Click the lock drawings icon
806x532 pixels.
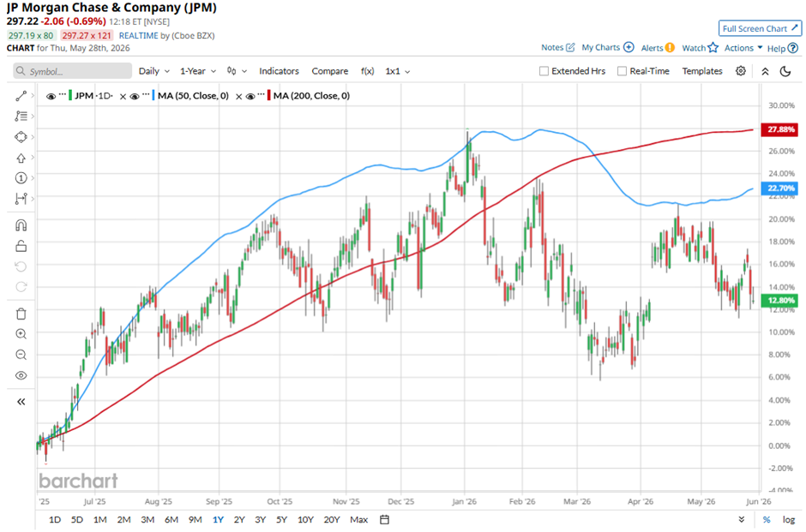click(21, 246)
